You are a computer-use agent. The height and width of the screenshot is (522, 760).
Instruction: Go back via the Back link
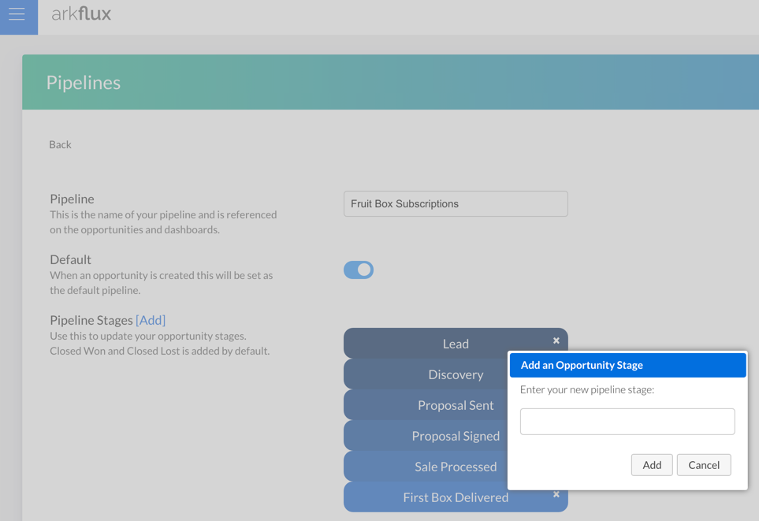[x=60, y=145]
